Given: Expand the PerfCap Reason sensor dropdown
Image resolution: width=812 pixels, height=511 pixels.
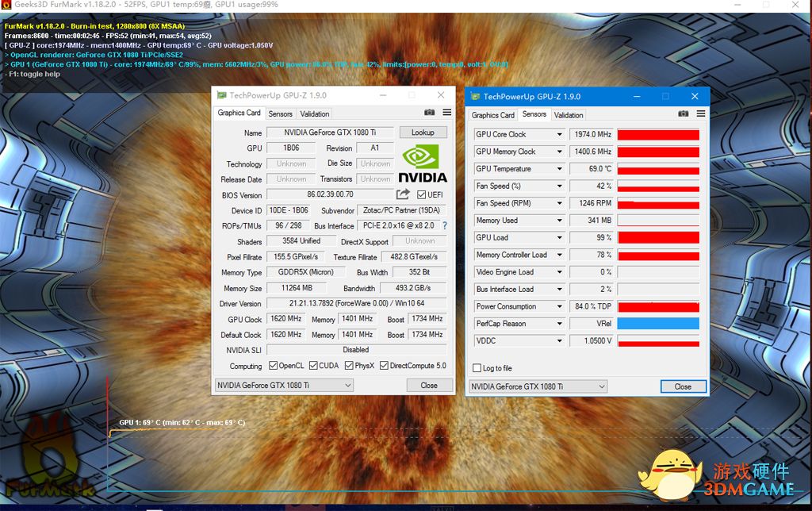Looking at the screenshot, I should click(x=559, y=324).
